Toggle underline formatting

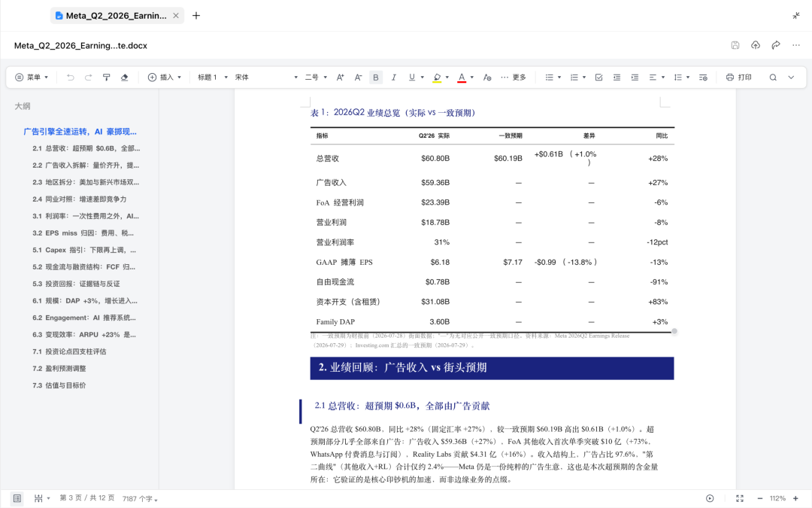click(412, 78)
